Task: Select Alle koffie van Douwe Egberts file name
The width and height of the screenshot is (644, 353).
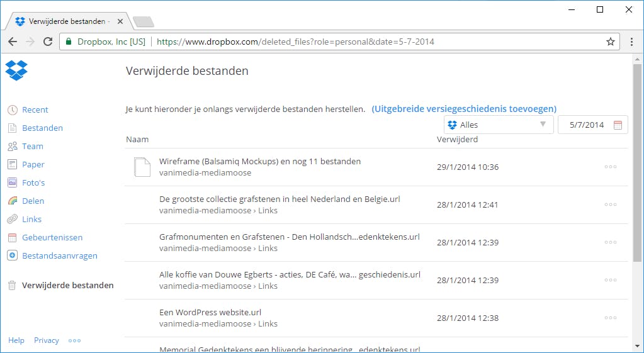Action: tap(290, 274)
